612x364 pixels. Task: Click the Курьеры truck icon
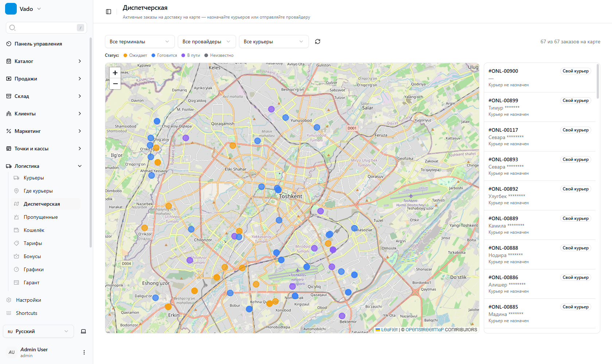point(16,178)
